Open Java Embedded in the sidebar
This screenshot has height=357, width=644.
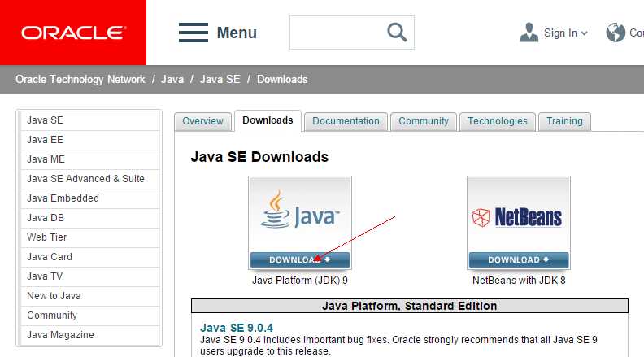(90, 198)
